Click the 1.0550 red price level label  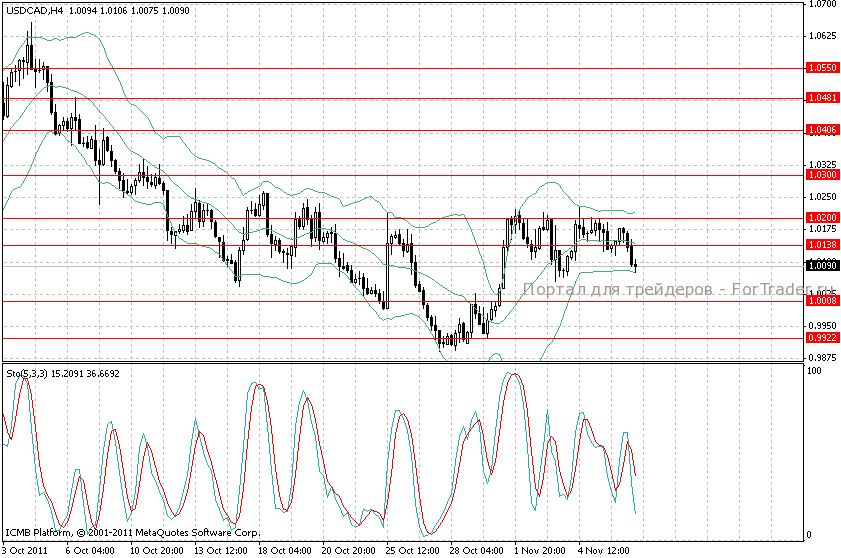[x=820, y=69]
